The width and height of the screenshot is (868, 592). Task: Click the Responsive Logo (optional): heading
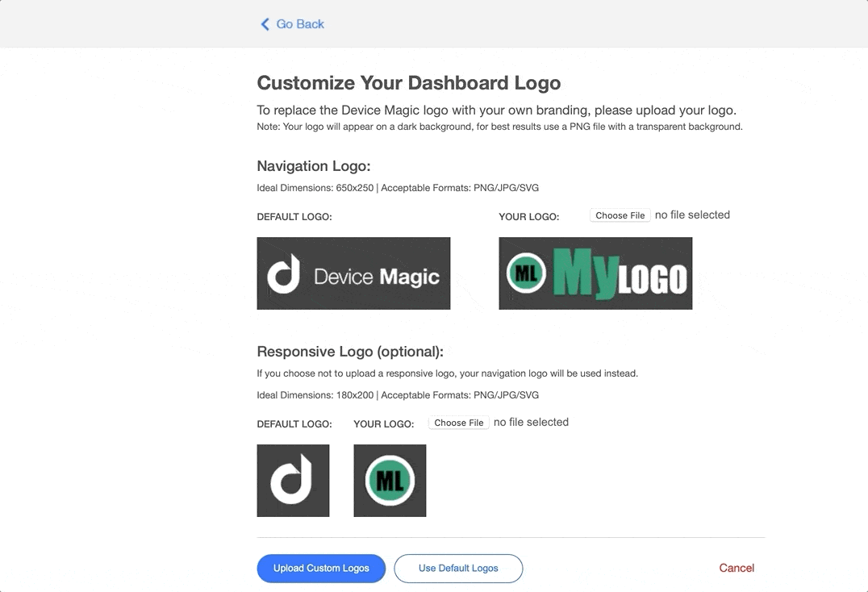click(350, 352)
